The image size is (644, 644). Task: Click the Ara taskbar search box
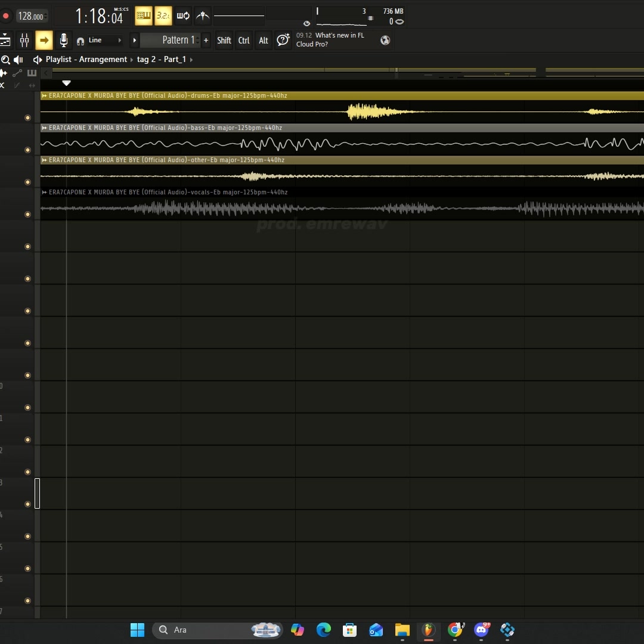coord(218,630)
